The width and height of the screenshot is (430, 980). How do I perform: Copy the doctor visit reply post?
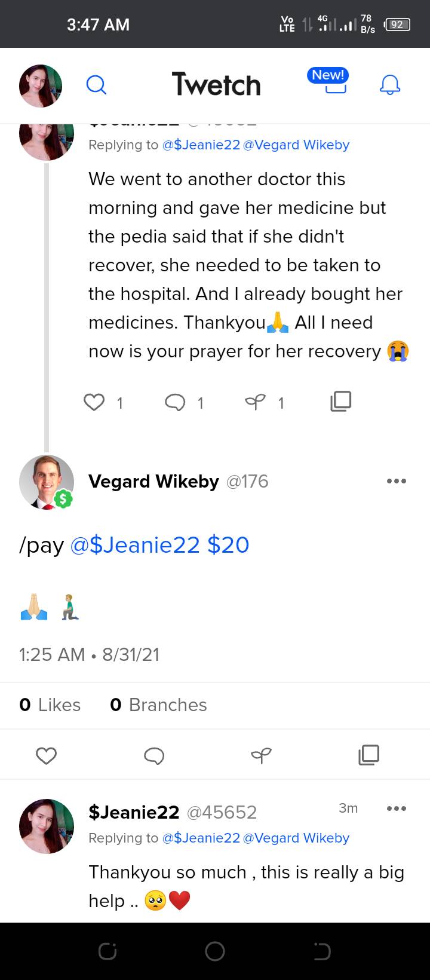[340, 402]
